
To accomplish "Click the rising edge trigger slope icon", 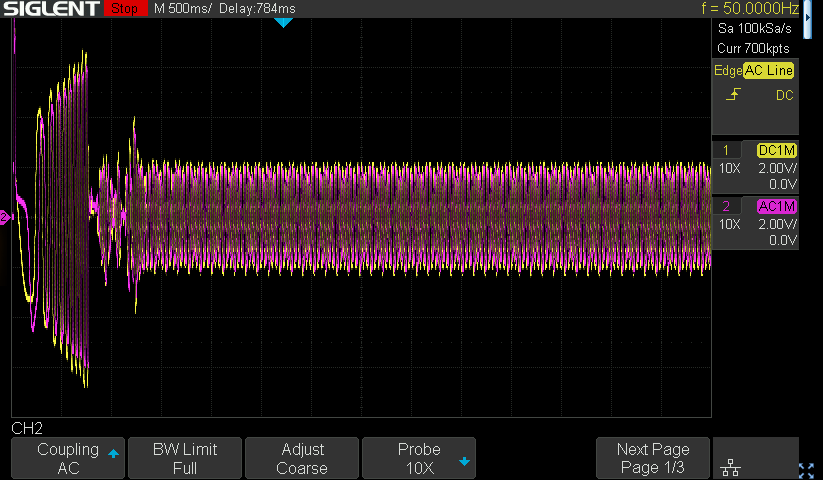I will click(733, 94).
